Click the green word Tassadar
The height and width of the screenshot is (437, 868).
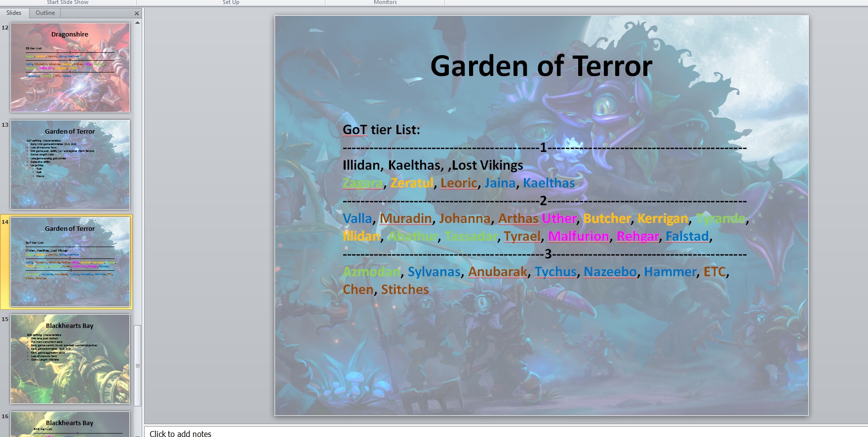click(x=471, y=236)
